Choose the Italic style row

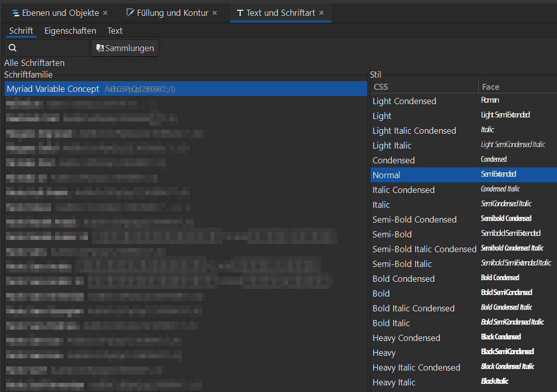[463, 205]
